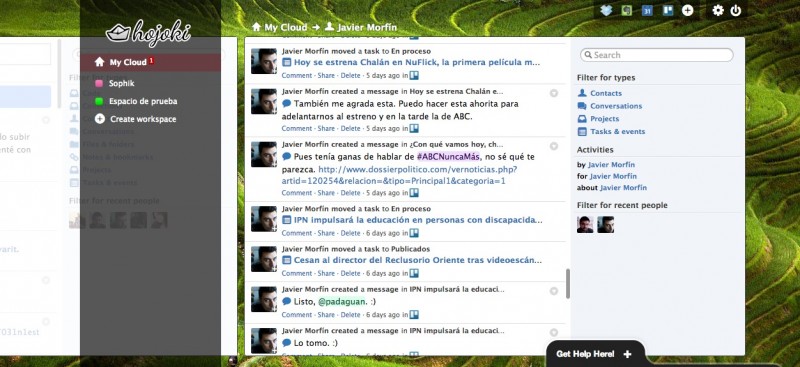Open settings via the gear icon
The image size is (800, 367).
[x=718, y=10]
